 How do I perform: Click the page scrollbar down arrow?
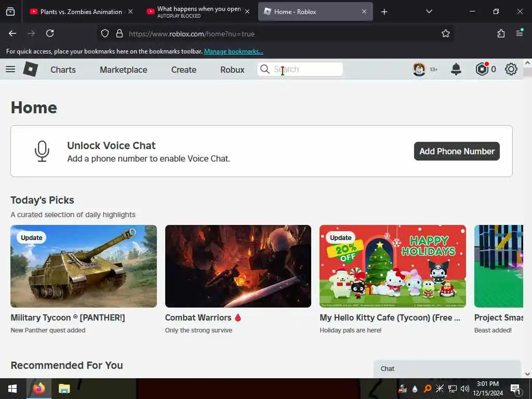(x=527, y=374)
